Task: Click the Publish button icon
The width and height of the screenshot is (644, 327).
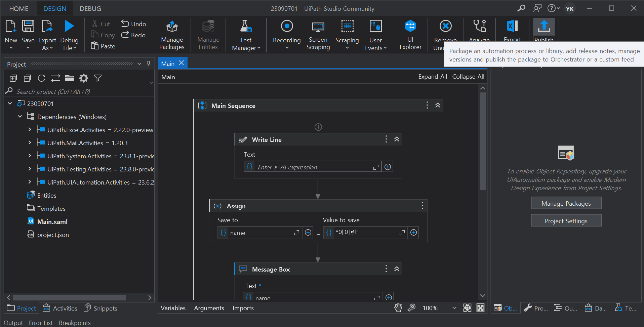Action: pyautogui.click(x=544, y=26)
